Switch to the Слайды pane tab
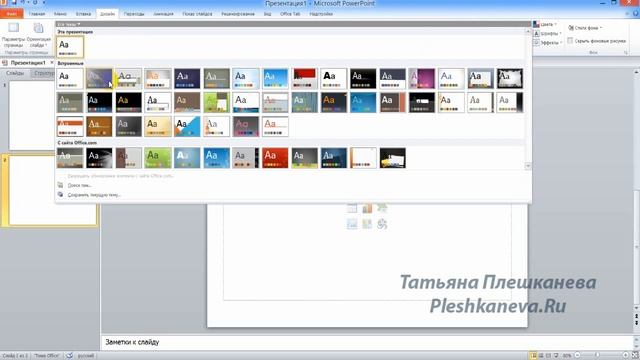 pos(15,73)
